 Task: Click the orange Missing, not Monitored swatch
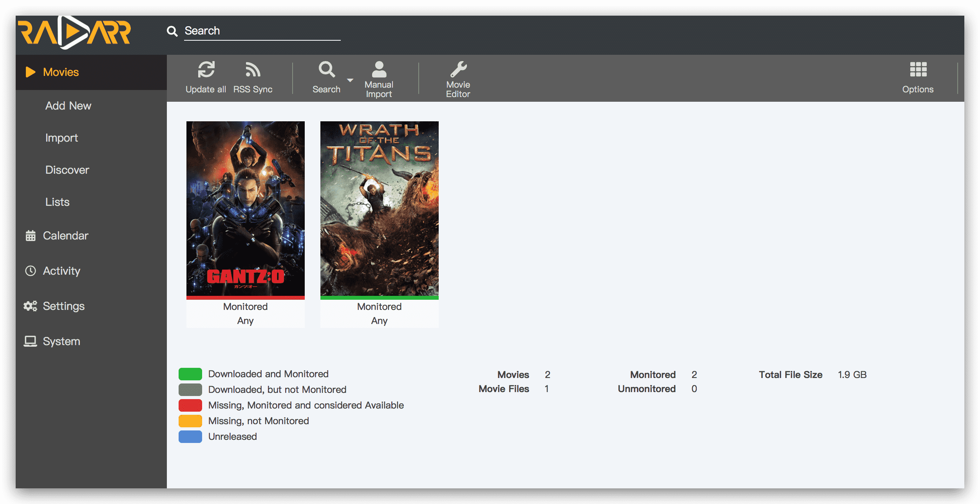coord(190,421)
